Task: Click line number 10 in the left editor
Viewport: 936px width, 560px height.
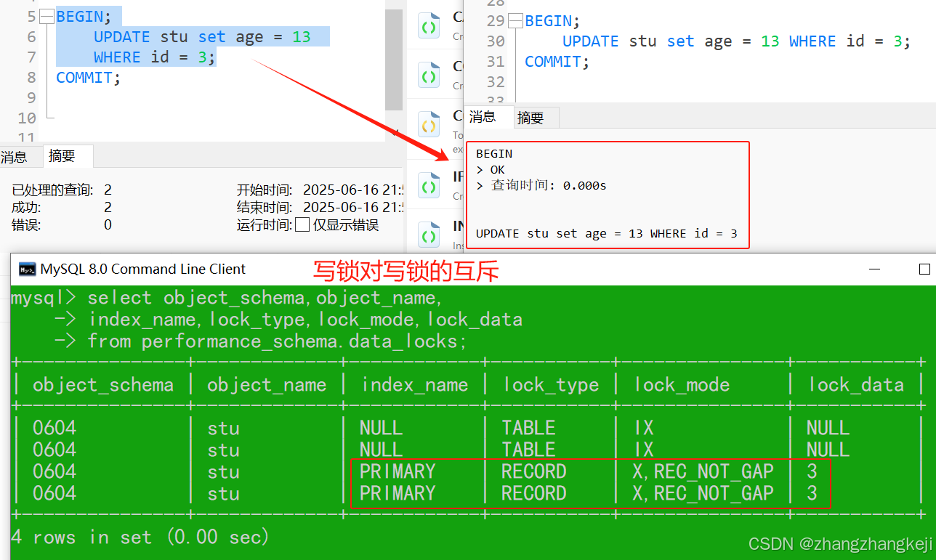Action: coord(27,118)
